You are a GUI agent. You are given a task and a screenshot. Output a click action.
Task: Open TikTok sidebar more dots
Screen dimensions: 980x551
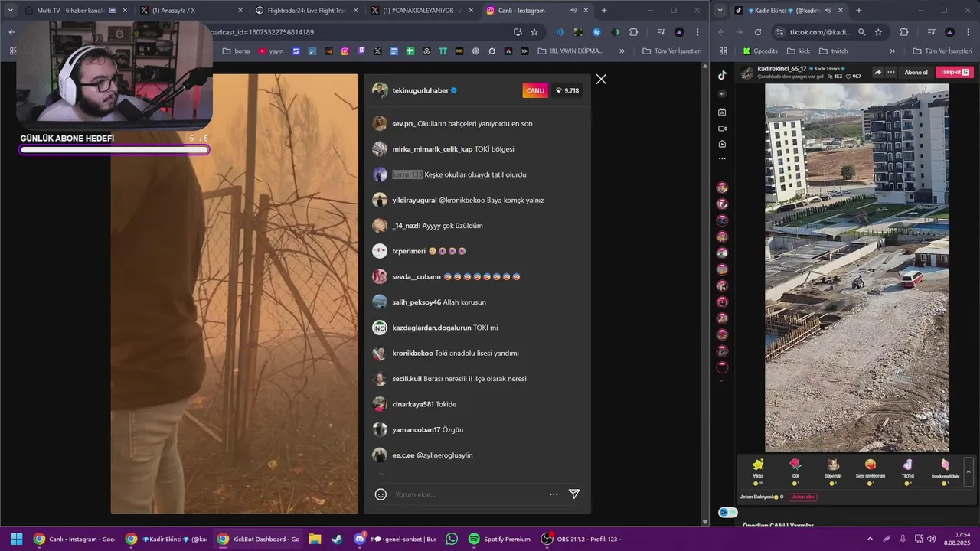722,158
